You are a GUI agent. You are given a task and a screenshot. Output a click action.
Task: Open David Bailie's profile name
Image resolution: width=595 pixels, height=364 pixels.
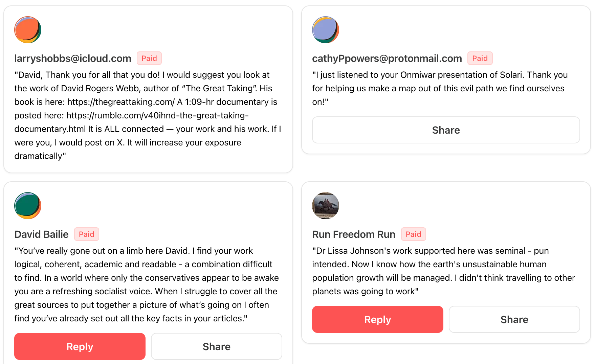(41, 234)
